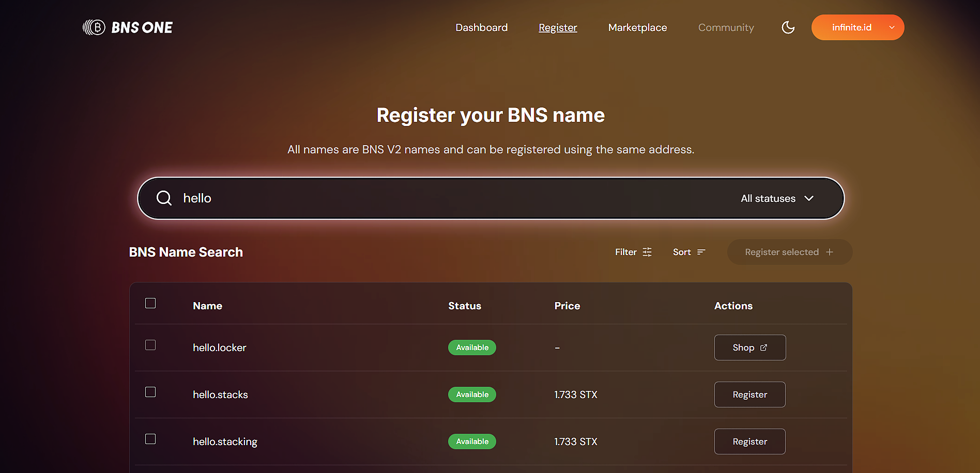This screenshot has width=980, height=473.
Task: Go to the Dashboard page
Action: click(482, 27)
